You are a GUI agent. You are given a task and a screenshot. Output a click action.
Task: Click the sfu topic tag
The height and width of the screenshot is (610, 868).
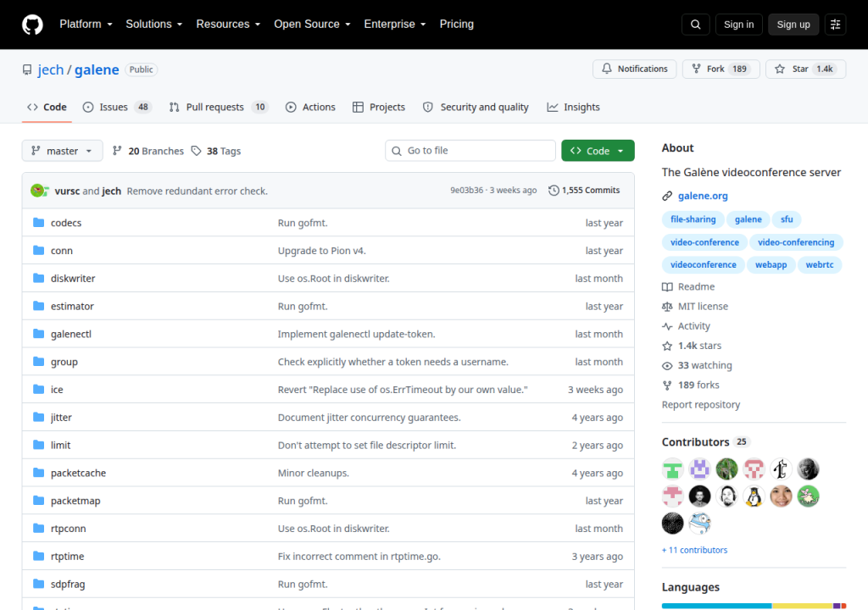point(787,219)
